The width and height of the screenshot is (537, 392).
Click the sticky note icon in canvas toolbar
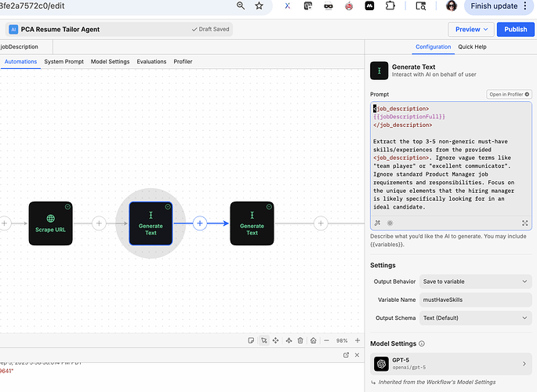pyautogui.click(x=250, y=340)
